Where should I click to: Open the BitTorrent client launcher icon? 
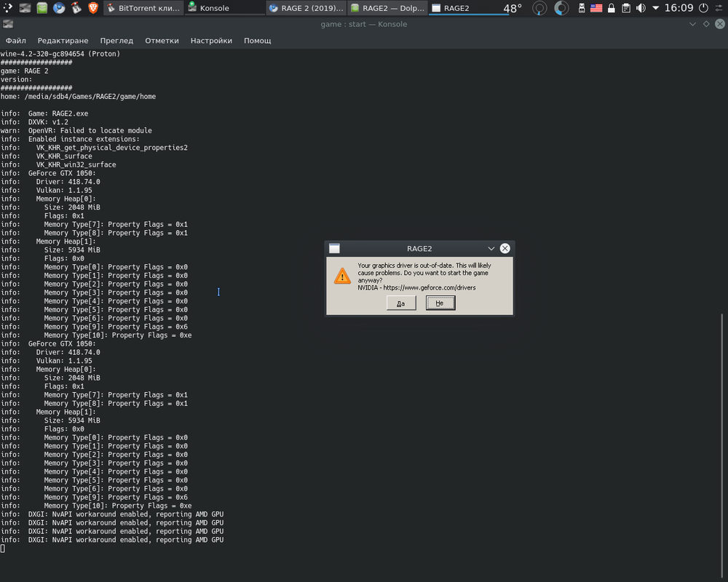76,8
